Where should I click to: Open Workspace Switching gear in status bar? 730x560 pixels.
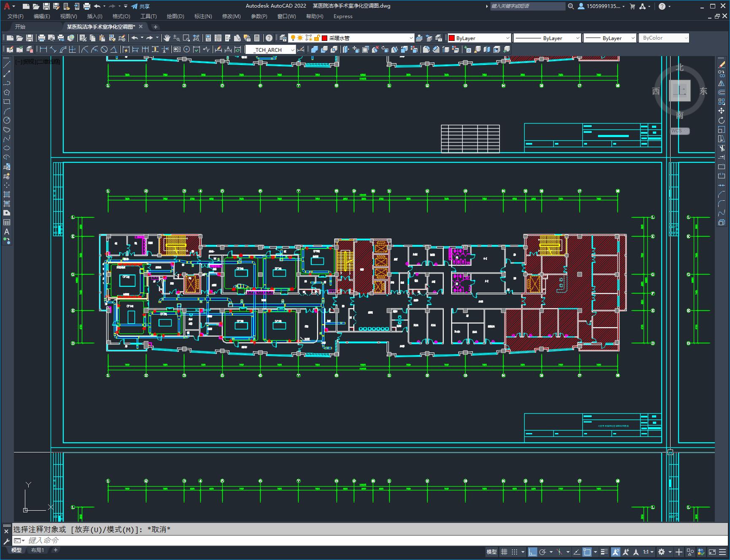pyautogui.click(x=661, y=552)
